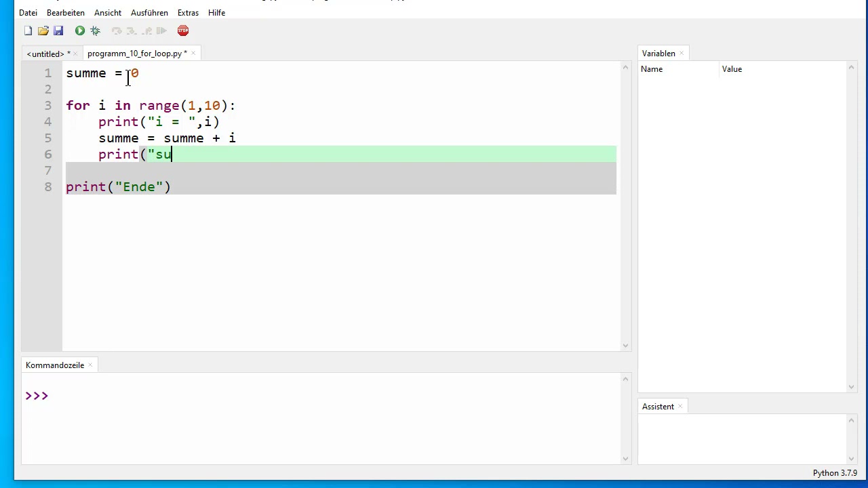Open the Hilfe menu

216,12
